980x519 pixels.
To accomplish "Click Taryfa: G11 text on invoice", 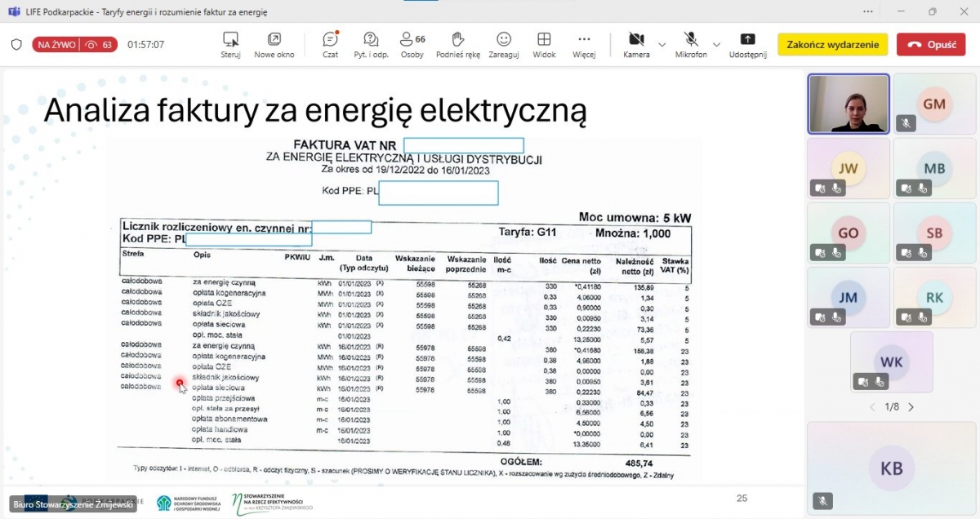I will [x=528, y=232].
